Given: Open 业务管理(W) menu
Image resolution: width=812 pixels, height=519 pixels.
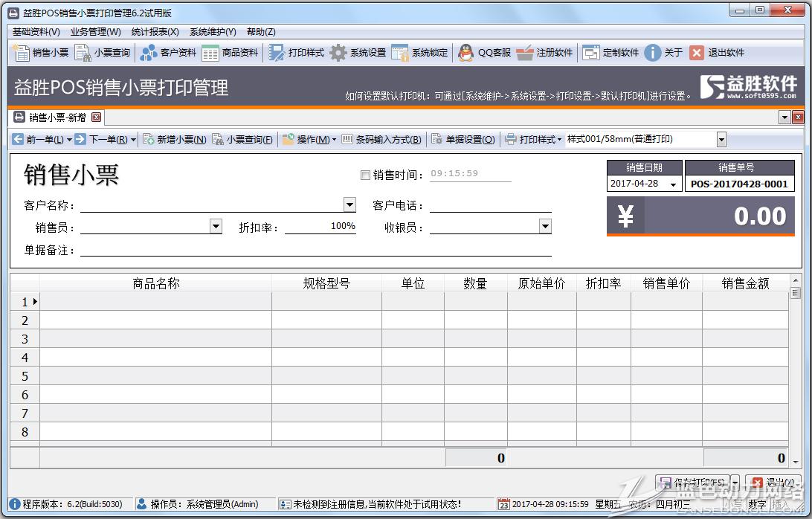Looking at the screenshot, I should coord(95,32).
